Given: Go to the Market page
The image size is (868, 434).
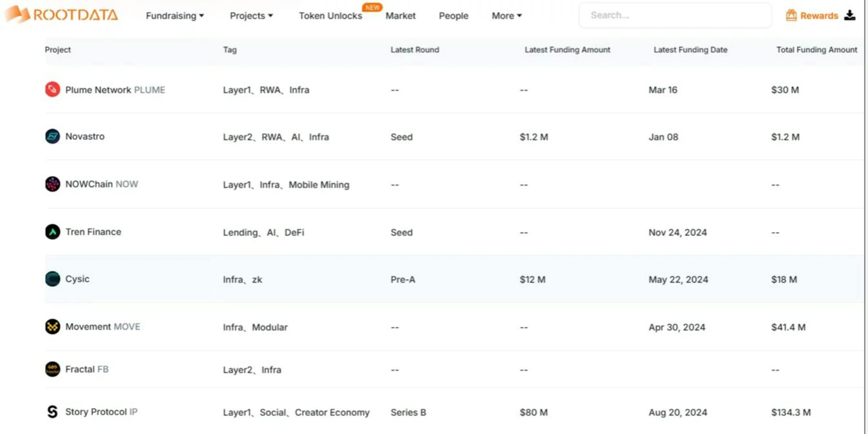Looking at the screenshot, I should tap(400, 16).
